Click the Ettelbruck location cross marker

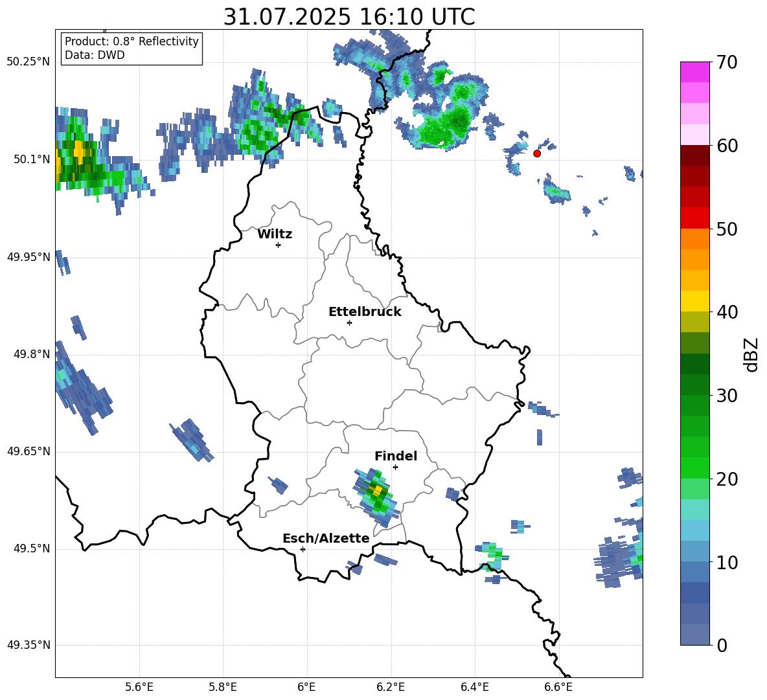(349, 322)
